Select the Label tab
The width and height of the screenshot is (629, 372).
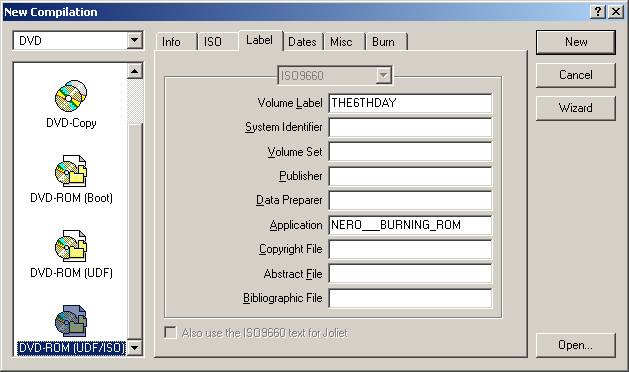[x=260, y=40]
